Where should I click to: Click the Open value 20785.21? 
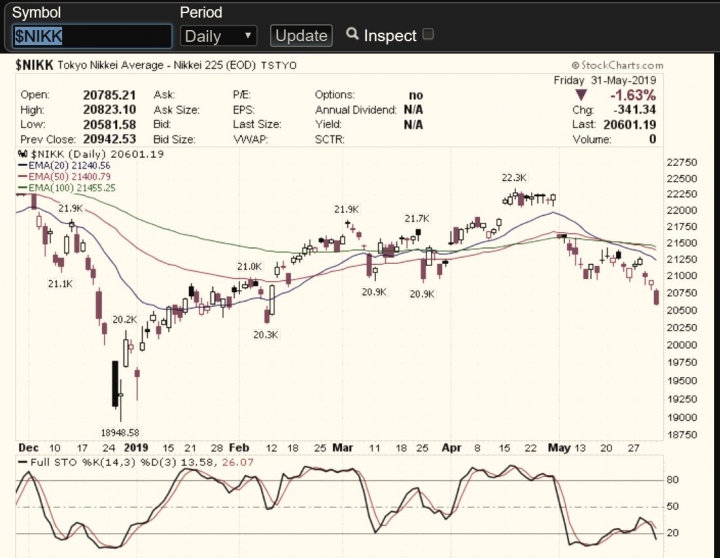click(109, 95)
